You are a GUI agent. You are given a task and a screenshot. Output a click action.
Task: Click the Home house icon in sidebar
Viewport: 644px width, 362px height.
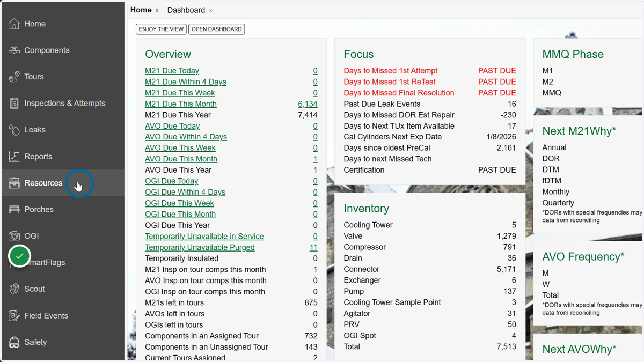click(14, 24)
